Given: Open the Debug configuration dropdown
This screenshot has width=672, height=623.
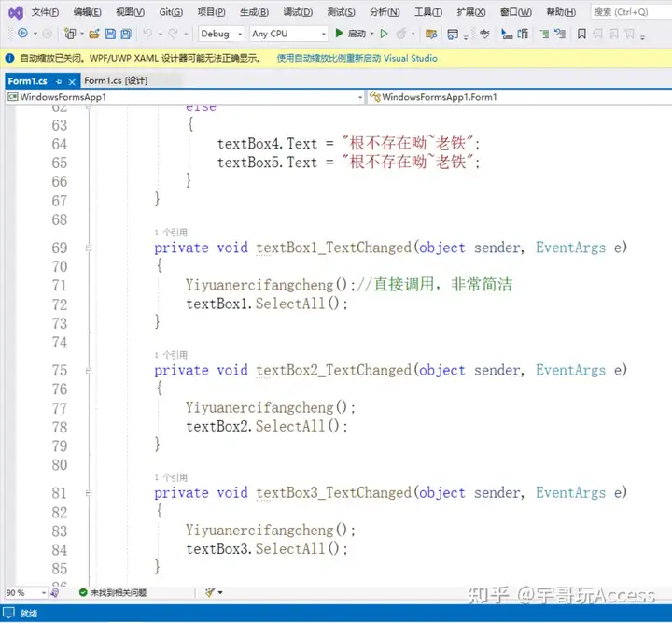Looking at the screenshot, I should 221,34.
